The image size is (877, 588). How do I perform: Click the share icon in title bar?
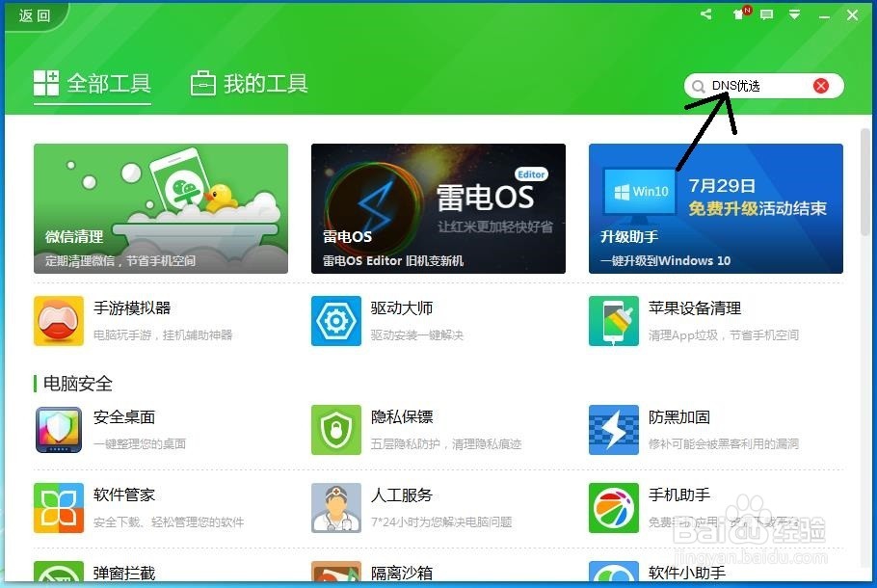[x=706, y=14]
